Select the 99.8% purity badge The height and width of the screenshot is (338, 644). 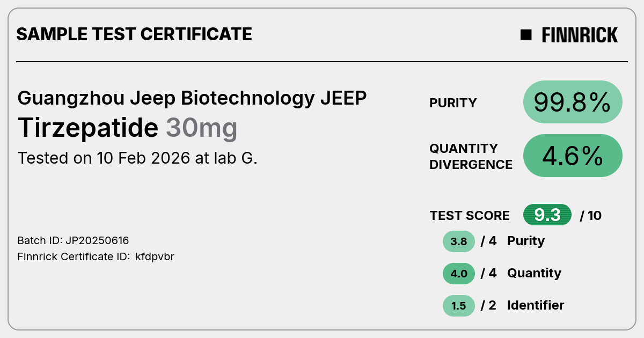pyautogui.click(x=573, y=102)
